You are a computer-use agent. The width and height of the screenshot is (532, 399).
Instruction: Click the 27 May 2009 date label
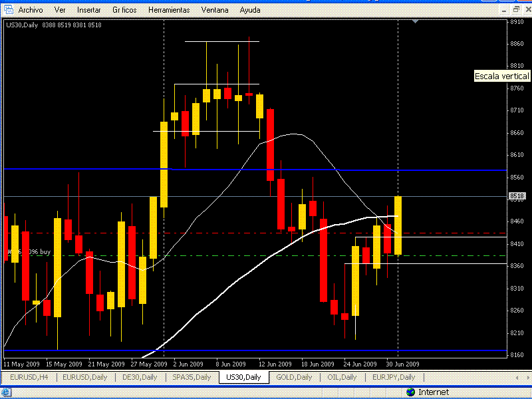coord(149,364)
